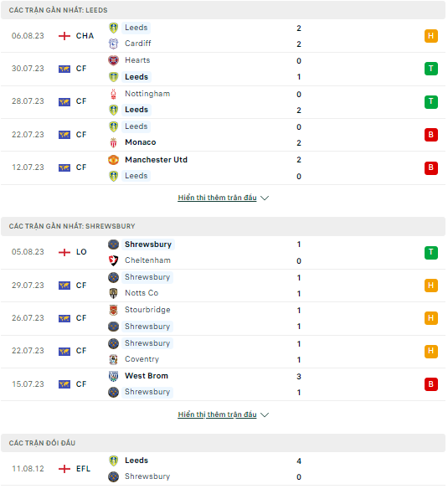This screenshot has width=448, height=489.
Task: Expand more Shrewsbury matches via the chevron
Action: (265, 414)
